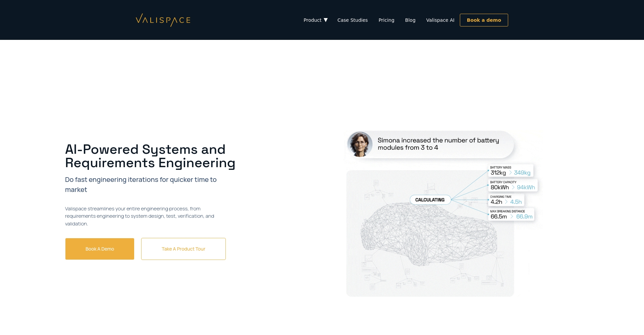The width and height of the screenshot is (644, 335).
Task: Select the Charging Time value card
Action: click(x=506, y=200)
